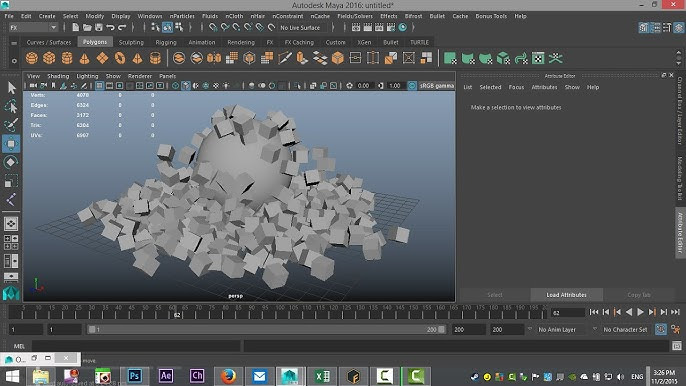Image resolution: width=686 pixels, height=386 pixels.
Task: Click the Redo arrow icon
Action: (122, 28)
